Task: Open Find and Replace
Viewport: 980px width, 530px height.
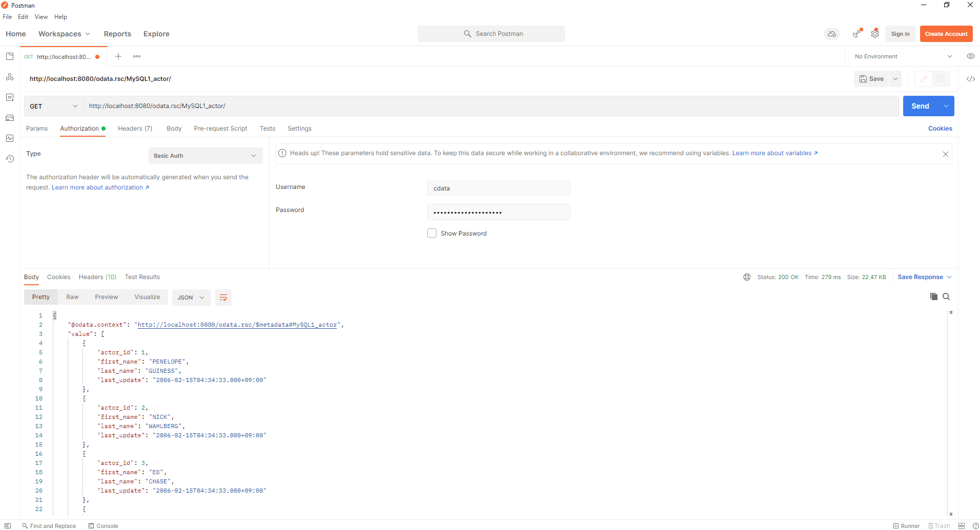Action: coord(49,526)
